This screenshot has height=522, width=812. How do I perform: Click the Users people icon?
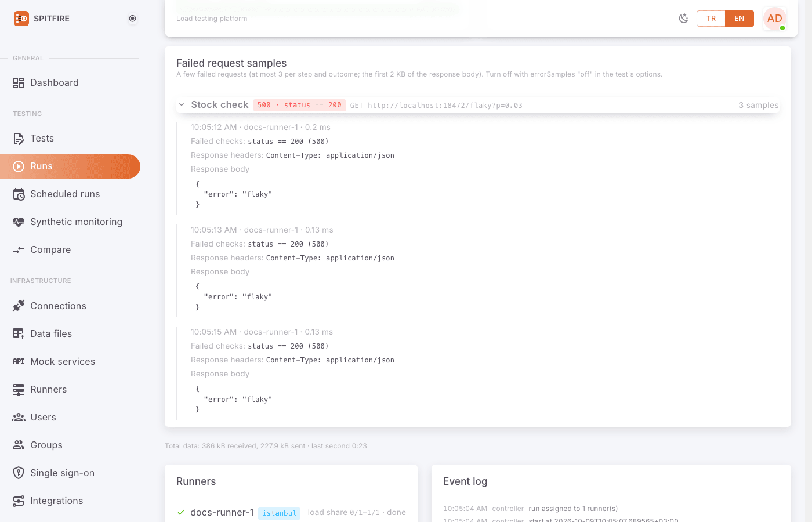point(19,417)
